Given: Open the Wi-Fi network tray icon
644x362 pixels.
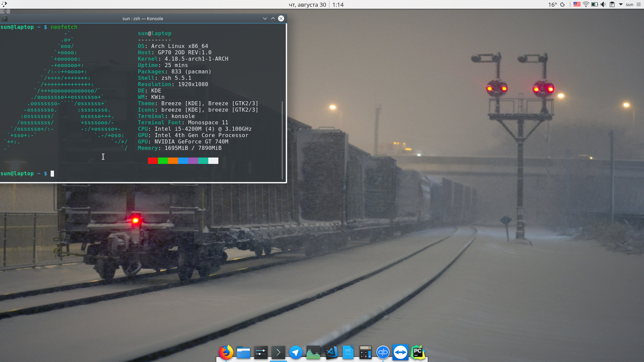Looking at the screenshot, I should click(x=586, y=4).
